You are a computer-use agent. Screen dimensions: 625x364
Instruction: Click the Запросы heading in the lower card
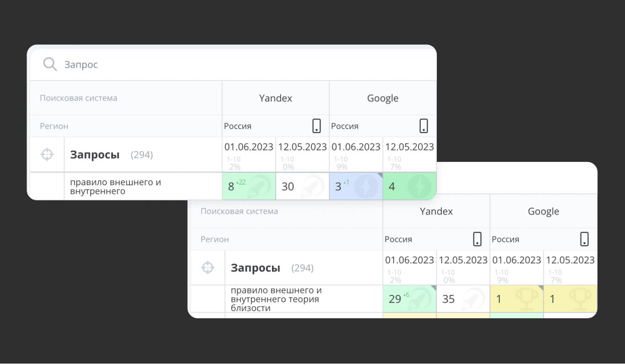255,268
